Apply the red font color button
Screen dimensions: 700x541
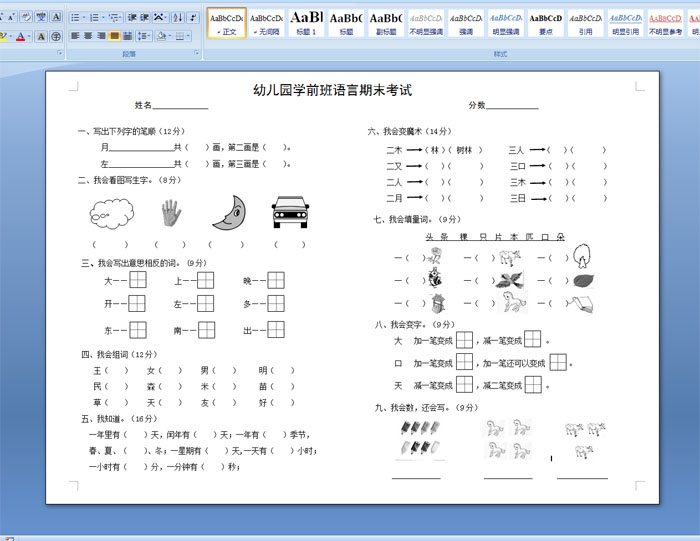point(20,37)
